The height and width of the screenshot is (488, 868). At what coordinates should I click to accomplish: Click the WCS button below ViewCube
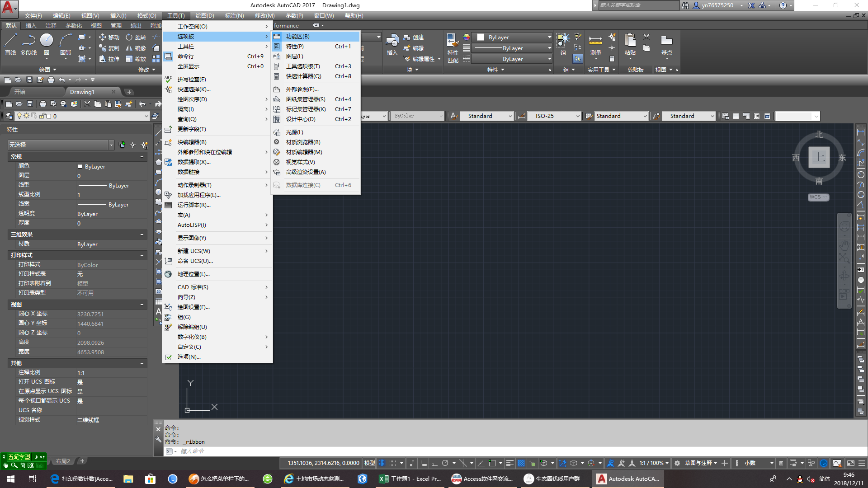pyautogui.click(x=818, y=197)
